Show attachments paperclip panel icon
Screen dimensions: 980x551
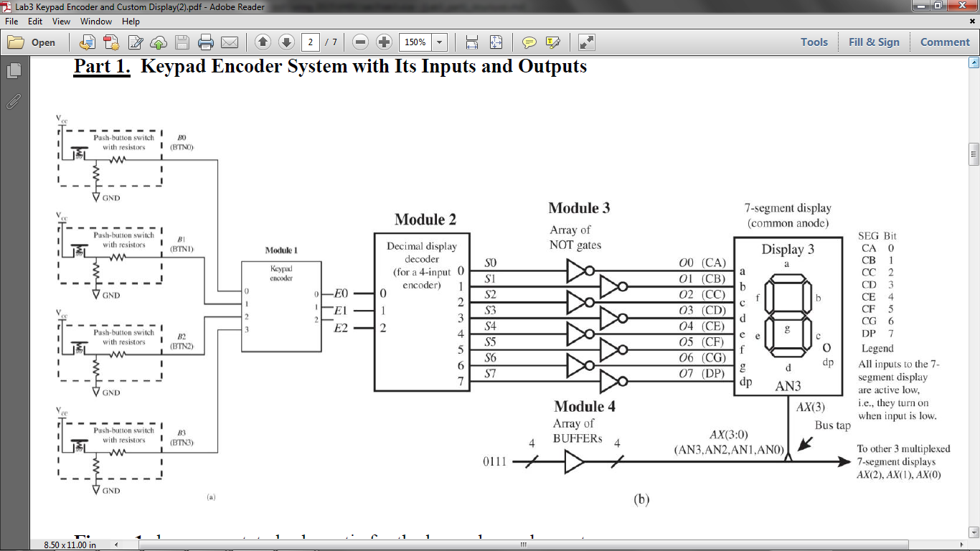tap(14, 101)
